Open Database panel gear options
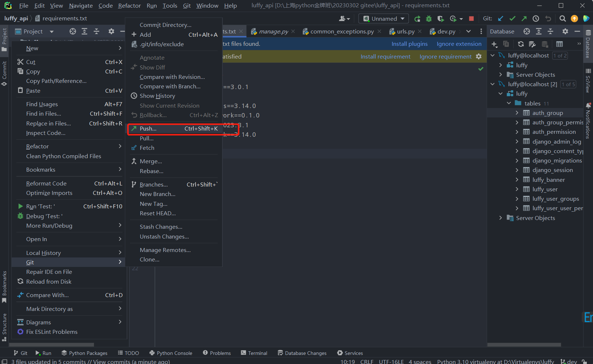Viewport: 593px width, 364px height. tap(565, 31)
